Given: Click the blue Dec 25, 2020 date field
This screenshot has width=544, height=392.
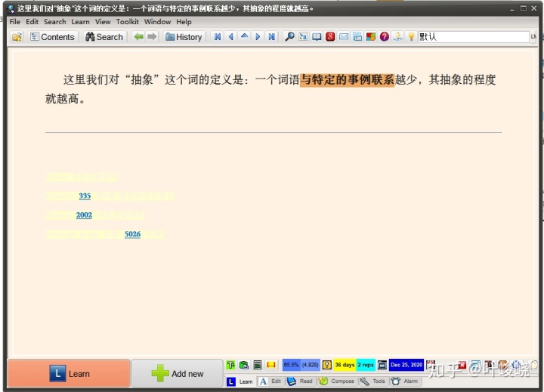Looking at the screenshot, I should coord(406,365).
